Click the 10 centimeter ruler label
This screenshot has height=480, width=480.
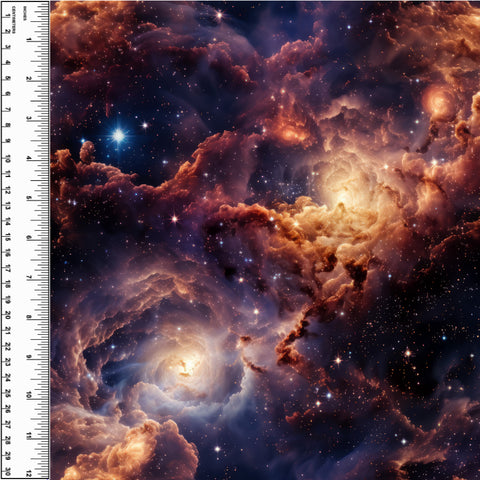(7, 159)
